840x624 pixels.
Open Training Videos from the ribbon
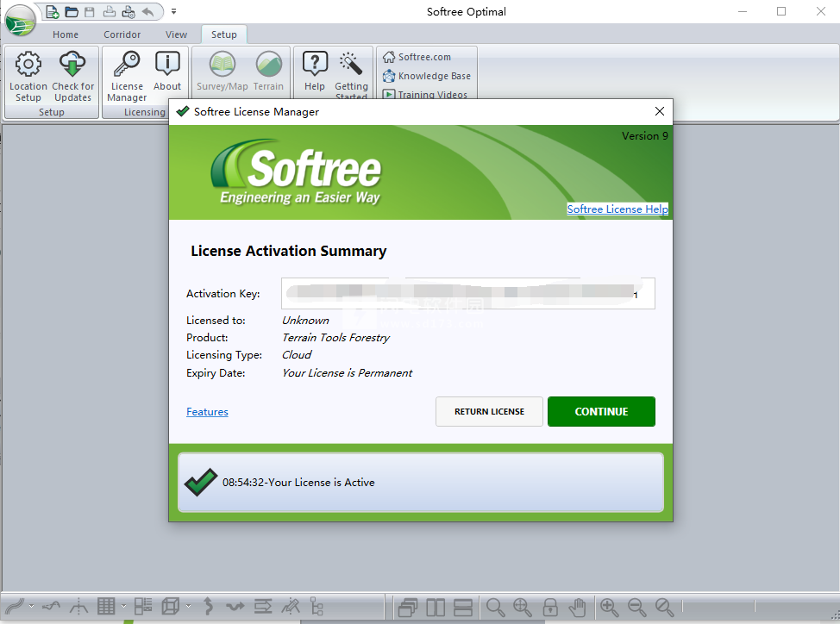(x=425, y=94)
